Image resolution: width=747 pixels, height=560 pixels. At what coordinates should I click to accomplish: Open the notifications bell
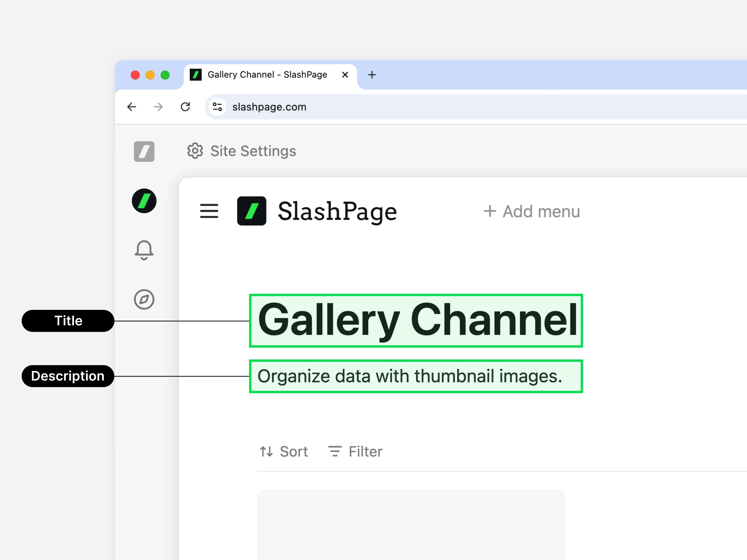[x=144, y=250]
